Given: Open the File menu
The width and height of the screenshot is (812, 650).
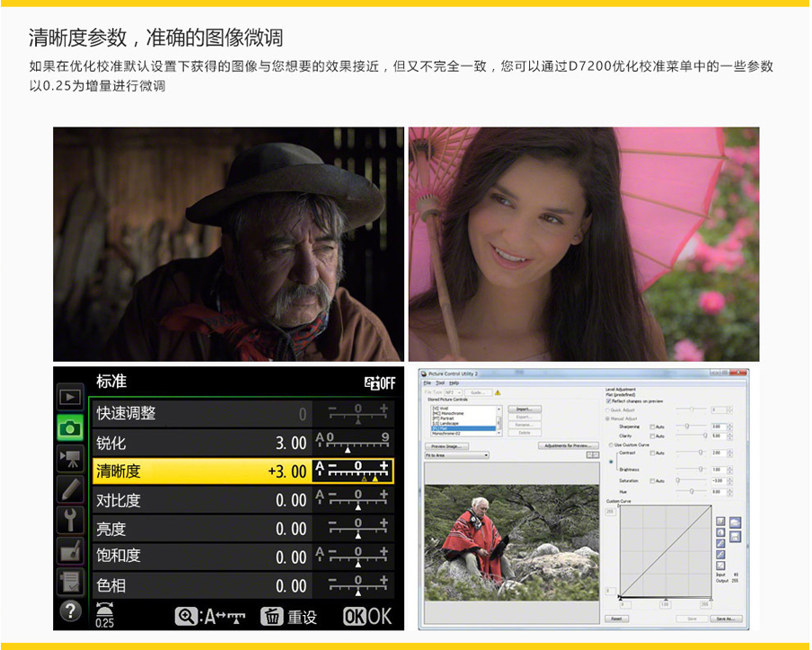Looking at the screenshot, I should [x=428, y=383].
